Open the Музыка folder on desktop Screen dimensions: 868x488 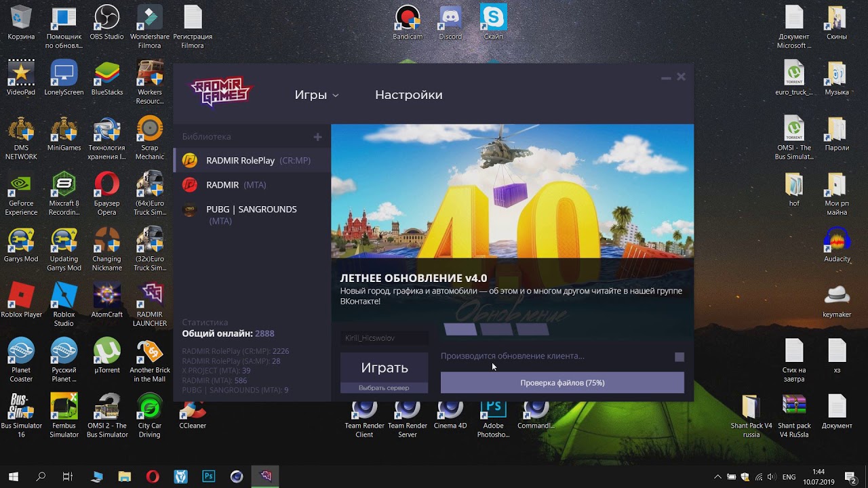click(837, 79)
